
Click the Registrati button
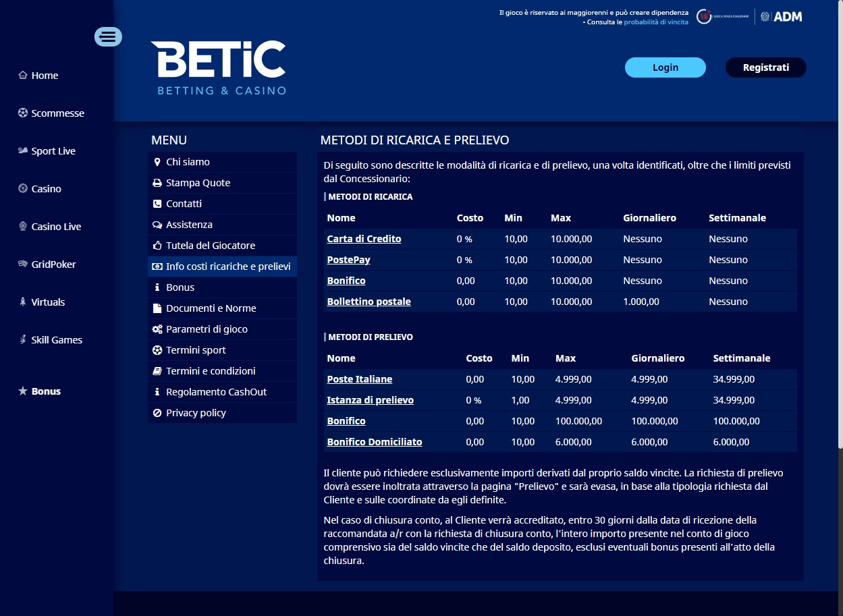pyautogui.click(x=766, y=67)
